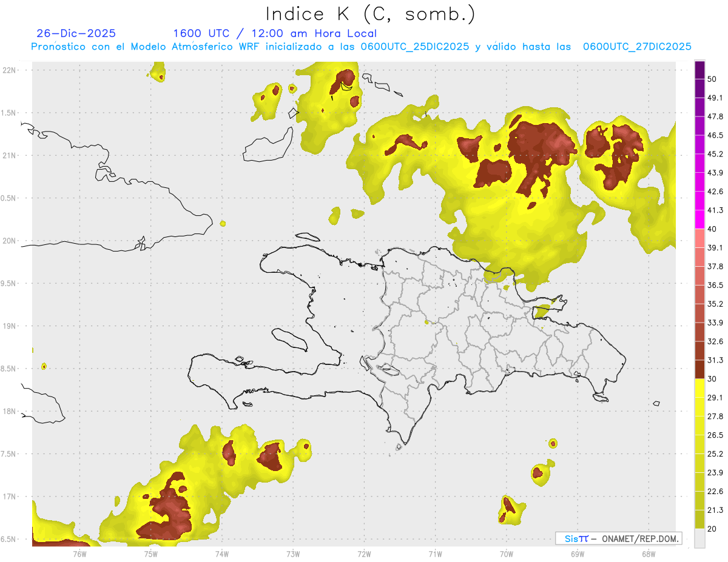Click the legend value 33.9
This screenshot has height=562, width=728.
tap(715, 323)
